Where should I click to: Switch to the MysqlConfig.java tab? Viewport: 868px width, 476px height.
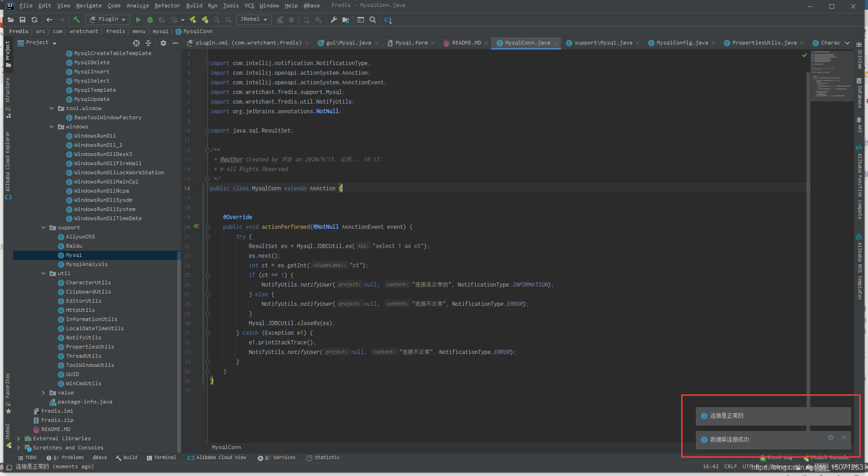coord(682,43)
